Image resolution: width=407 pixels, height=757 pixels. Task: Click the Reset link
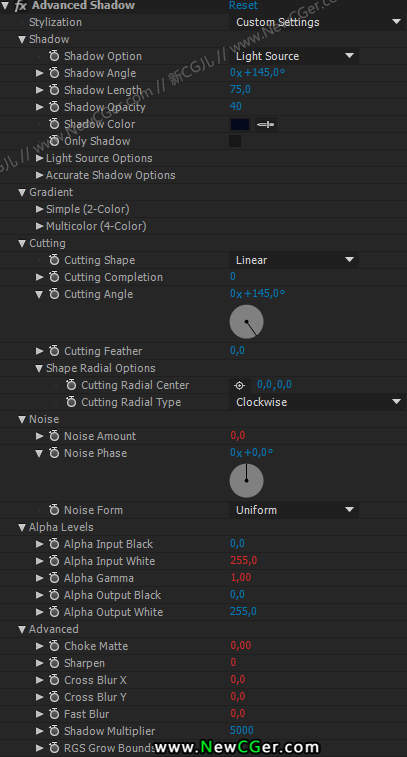click(x=243, y=5)
